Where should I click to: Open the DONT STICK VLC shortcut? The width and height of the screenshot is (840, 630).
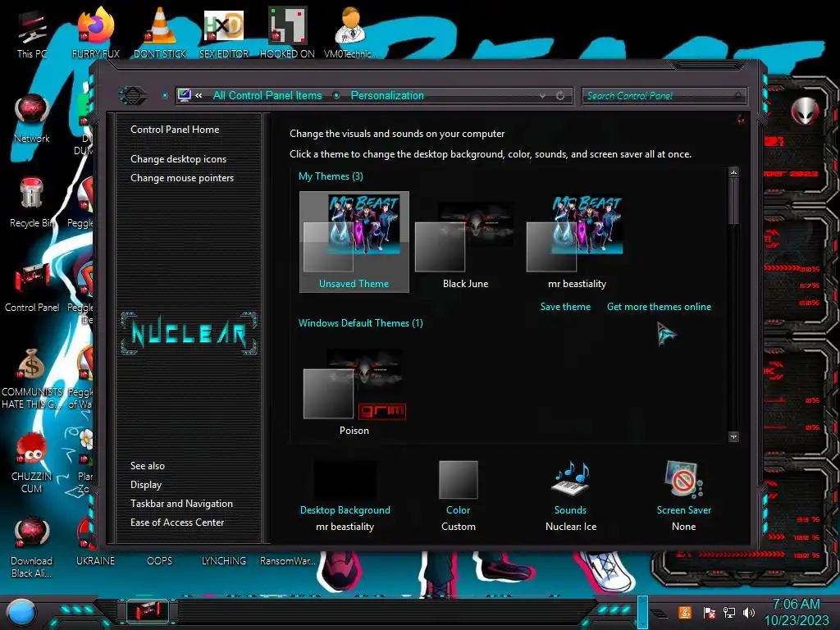click(x=160, y=33)
